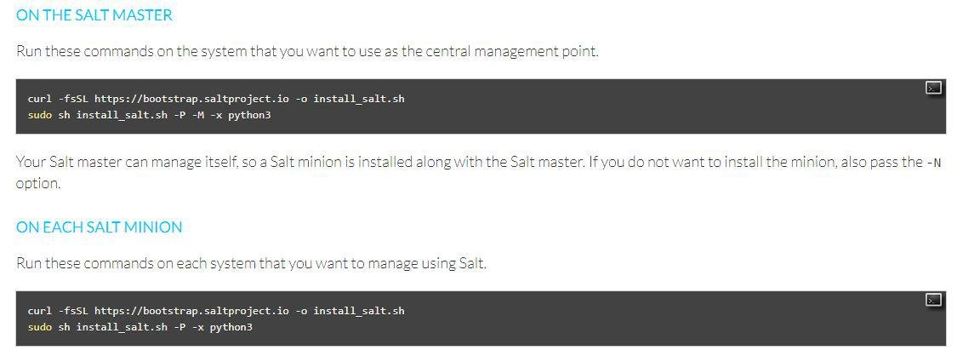Click the terminal icon in the Salt minion code block
980x362 pixels.
click(x=933, y=300)
